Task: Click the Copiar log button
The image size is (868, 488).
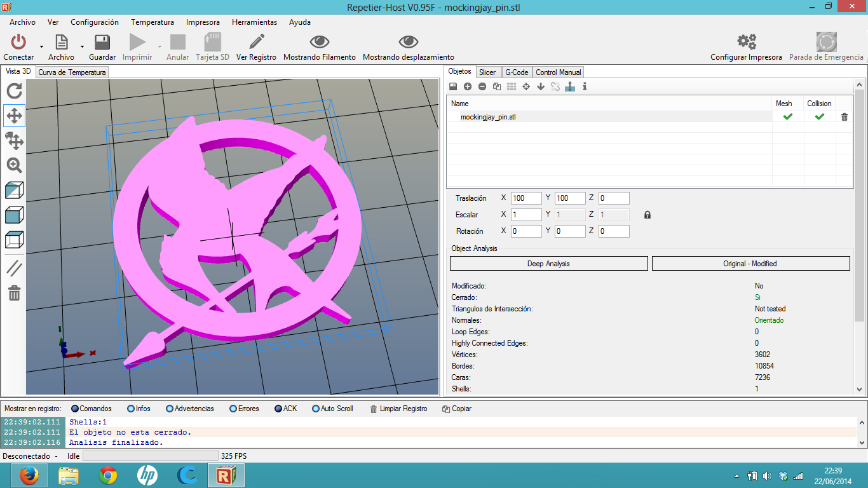Action: pyautogui.click(x=457, y=409)
